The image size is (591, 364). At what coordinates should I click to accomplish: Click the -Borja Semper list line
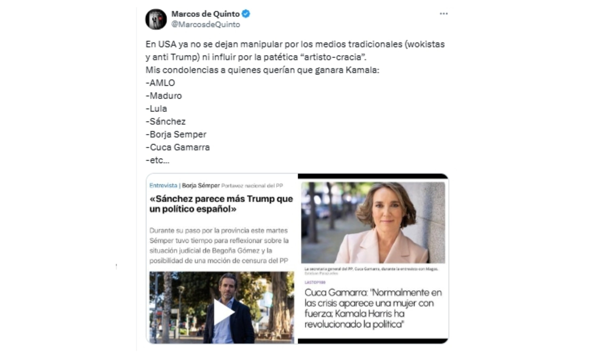pyautogui.click(x=176, y=134)
